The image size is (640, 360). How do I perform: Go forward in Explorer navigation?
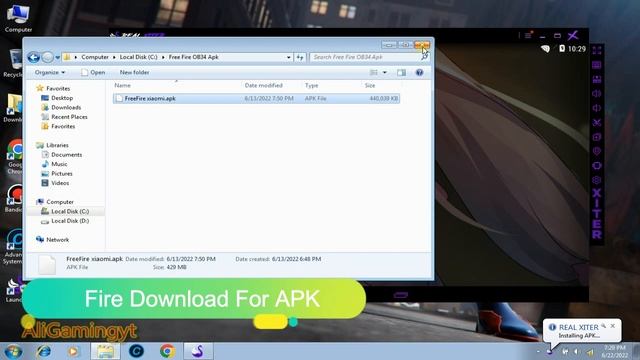(48, 57)
